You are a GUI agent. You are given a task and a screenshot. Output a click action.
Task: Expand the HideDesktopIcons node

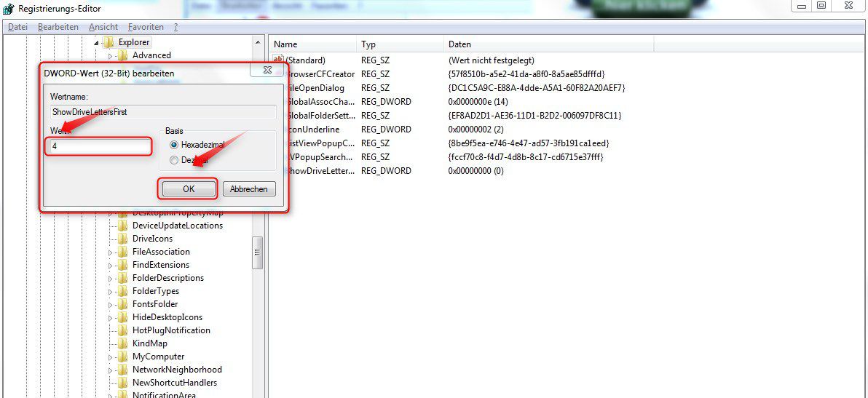click(x=110, y=317)
